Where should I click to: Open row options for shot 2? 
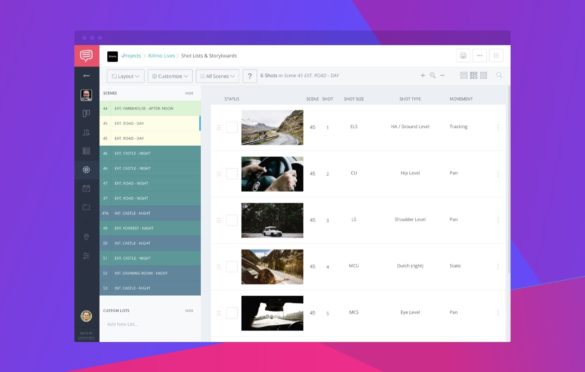click(498, 174)
